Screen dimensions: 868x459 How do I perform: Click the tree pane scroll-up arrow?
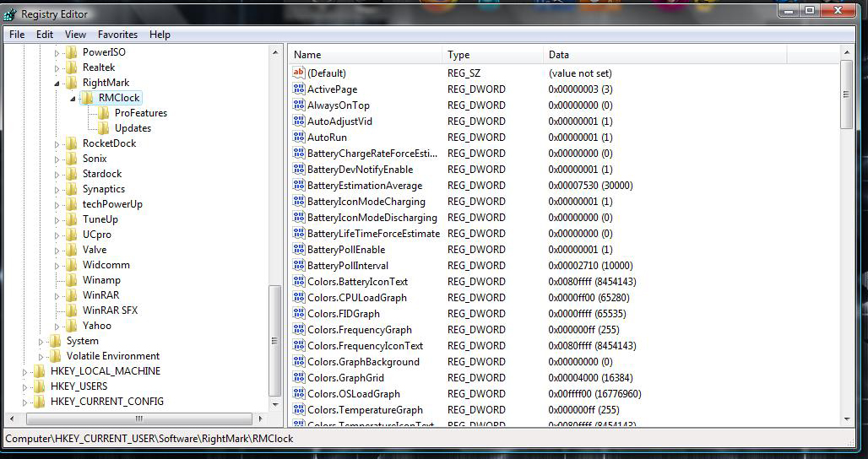tap(275, 52)
